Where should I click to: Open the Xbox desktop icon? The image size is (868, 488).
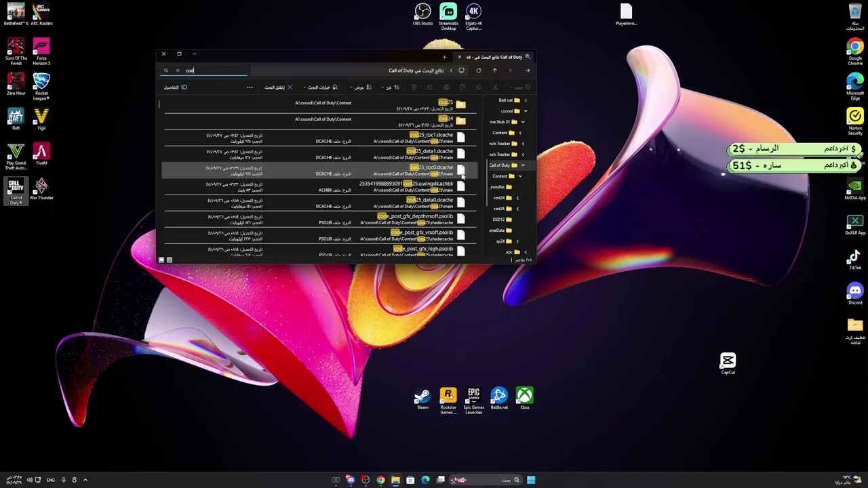524,399
